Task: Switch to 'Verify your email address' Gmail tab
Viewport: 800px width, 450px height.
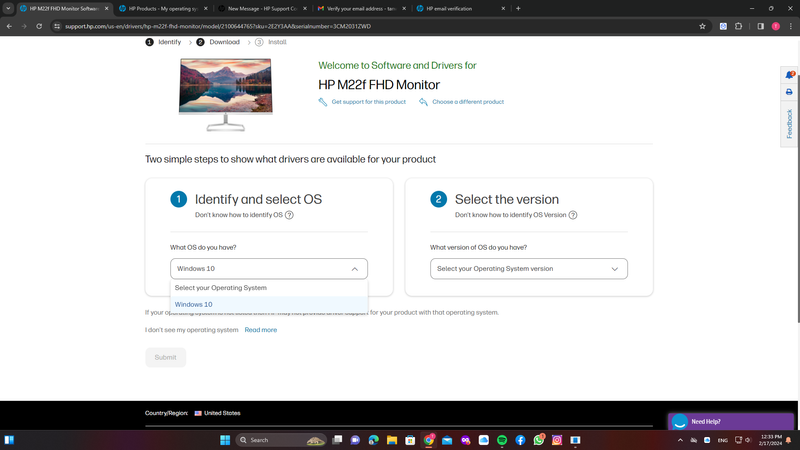Action: point(361,9)
